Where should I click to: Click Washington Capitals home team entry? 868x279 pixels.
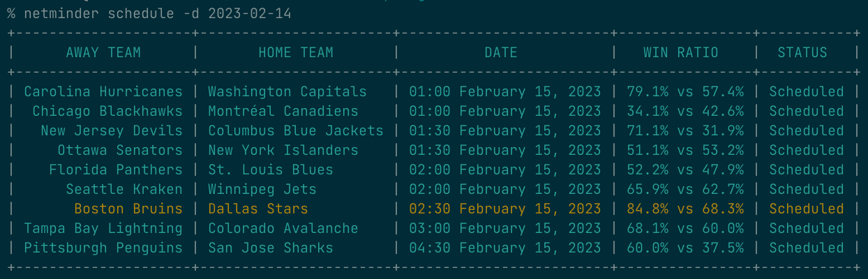[287, 91]
